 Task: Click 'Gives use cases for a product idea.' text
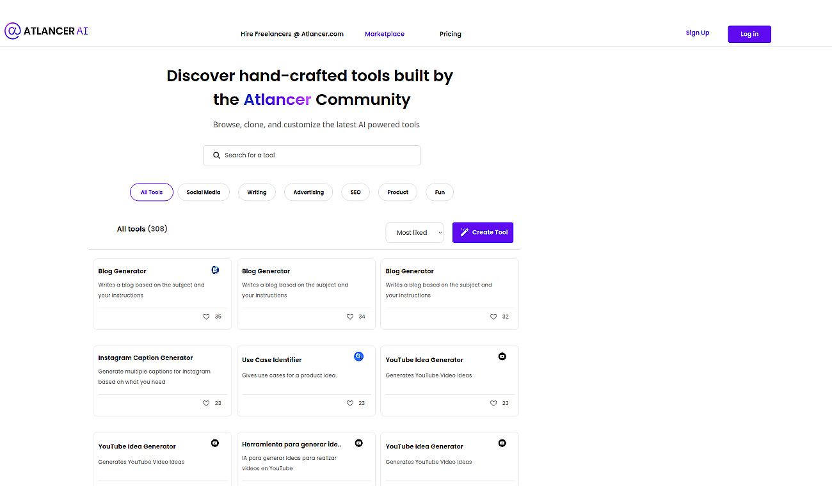coord(289,375)
